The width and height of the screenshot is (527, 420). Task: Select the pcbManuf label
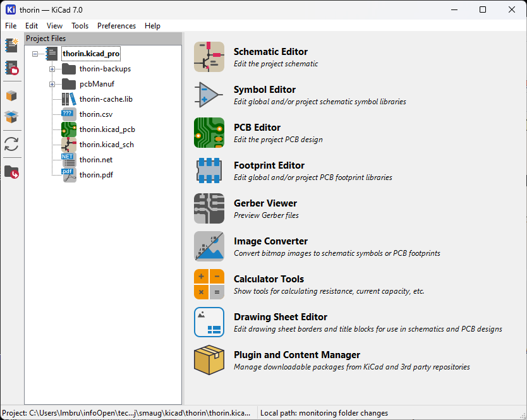tap(97, 84)
